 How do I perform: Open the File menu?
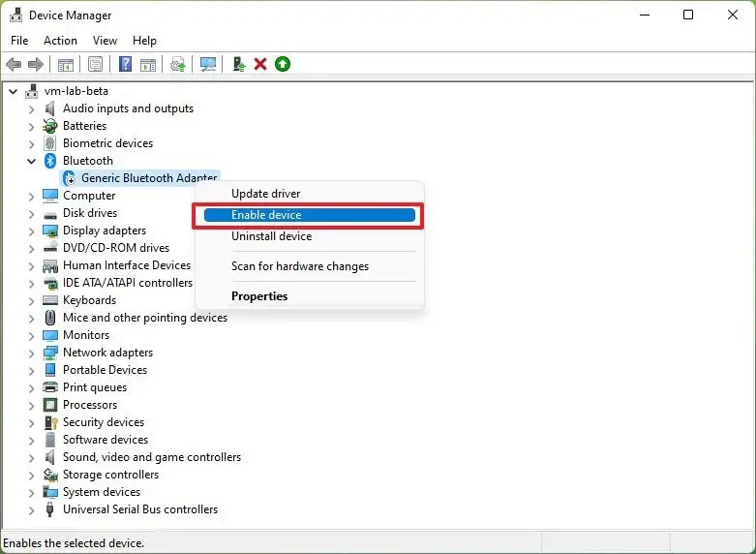pyautogui.click(x=19, y=41)
